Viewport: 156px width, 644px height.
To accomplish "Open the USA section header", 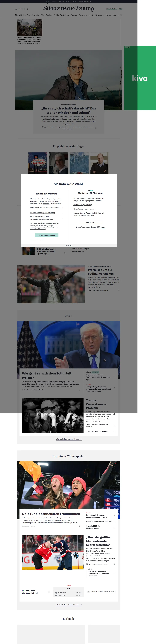I will coord(69,316).
